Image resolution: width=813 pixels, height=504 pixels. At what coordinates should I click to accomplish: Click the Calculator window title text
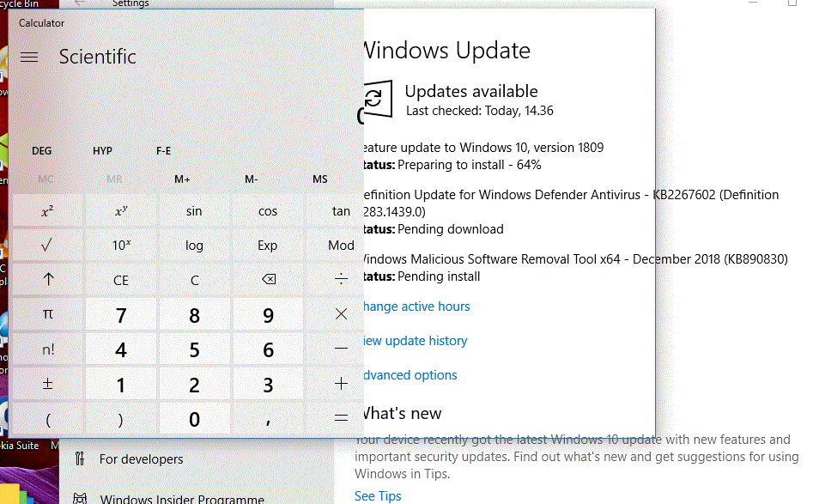coord(41,23)
